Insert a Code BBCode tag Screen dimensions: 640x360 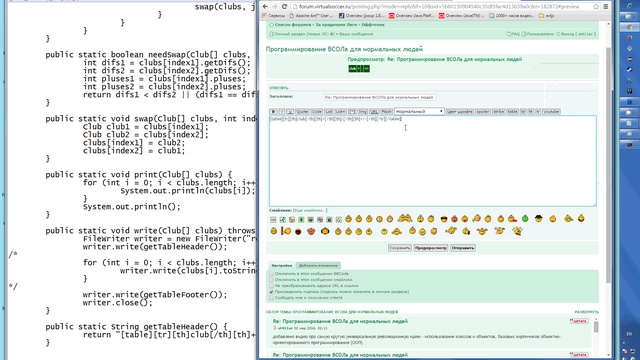pos(316,111)
